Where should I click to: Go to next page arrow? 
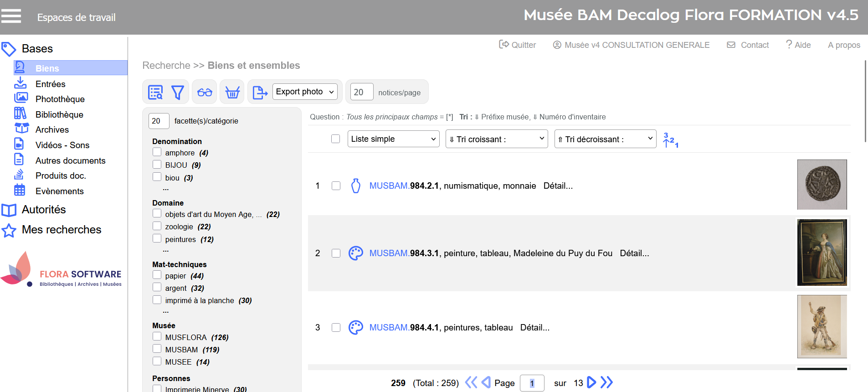click(x=591, y=382)
